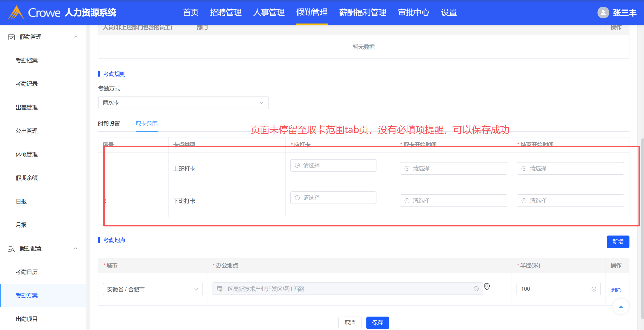
Task: Click the user avatar icon
Action: tap(603, 13)
